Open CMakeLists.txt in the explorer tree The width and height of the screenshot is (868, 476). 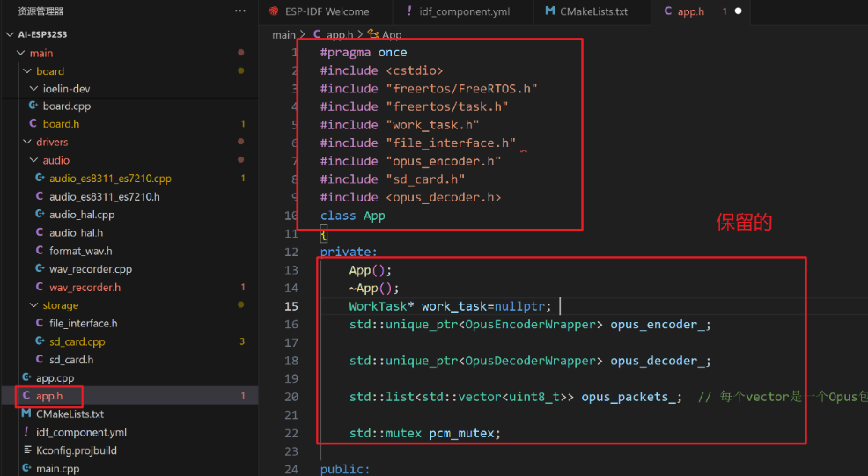click(70, 414)
